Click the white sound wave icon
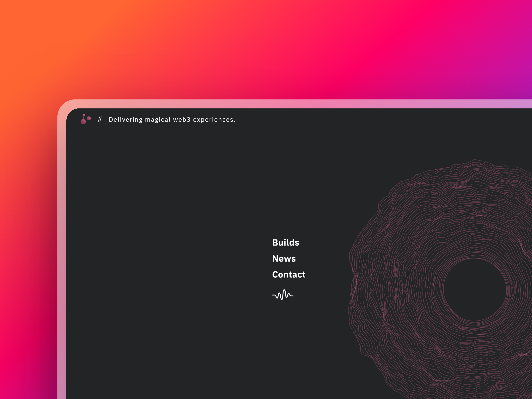 tap(283, 295)
